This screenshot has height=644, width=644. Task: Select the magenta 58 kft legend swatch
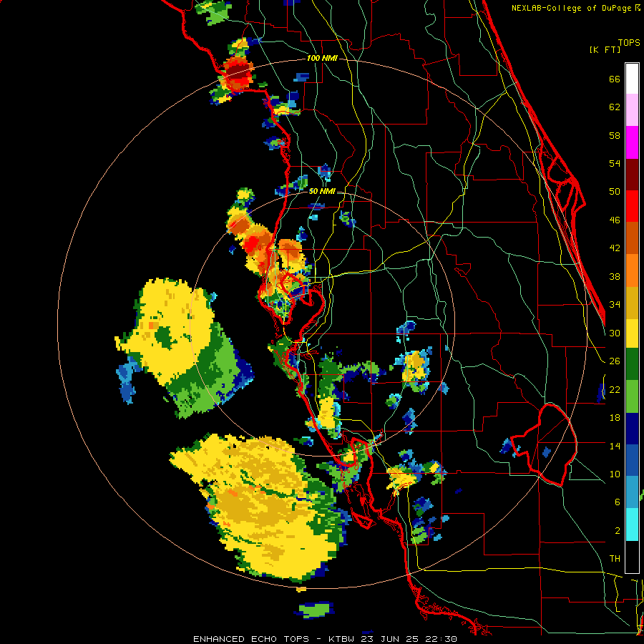[632, 142]
